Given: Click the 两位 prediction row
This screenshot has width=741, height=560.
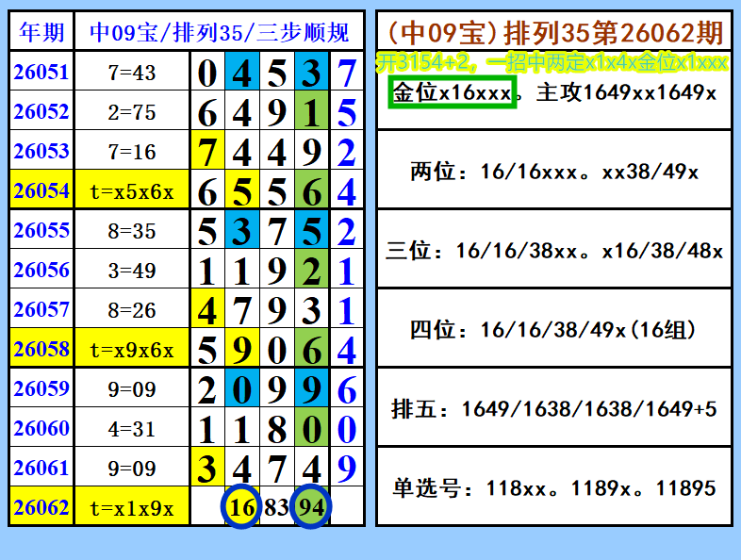Looking at the screenshot, I should click(554, 171).
